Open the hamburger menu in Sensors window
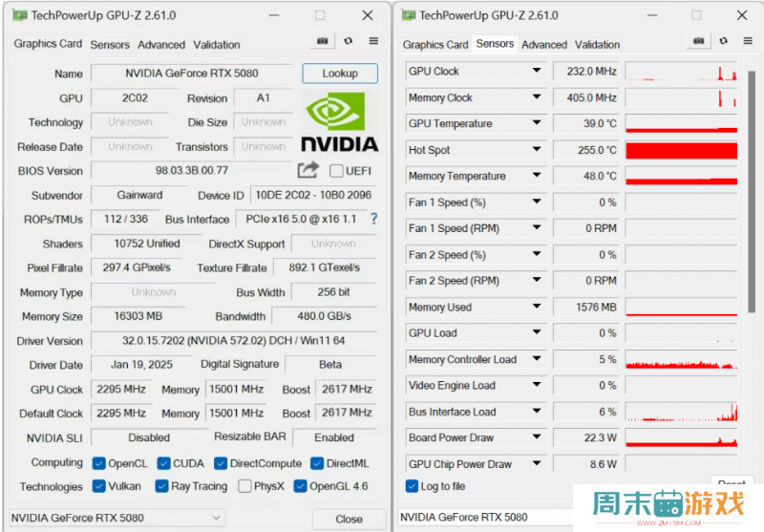The height and width of the screenshot is (532, 764). pos(747,41)
